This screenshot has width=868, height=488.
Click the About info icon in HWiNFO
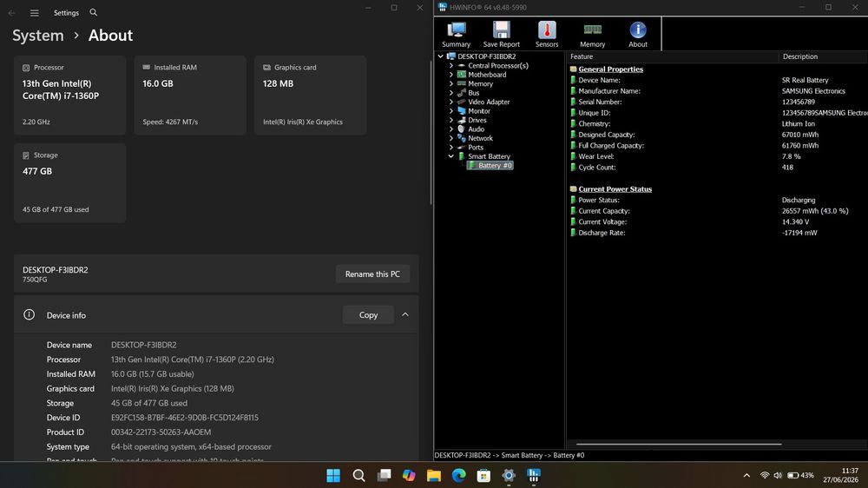click(x=638, y=35)
